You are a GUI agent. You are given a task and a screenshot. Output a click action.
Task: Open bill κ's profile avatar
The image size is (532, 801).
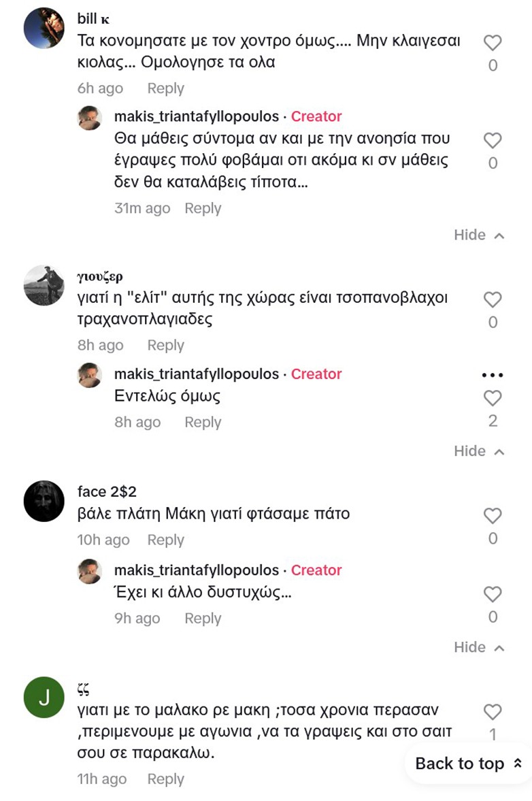point(44,28)
